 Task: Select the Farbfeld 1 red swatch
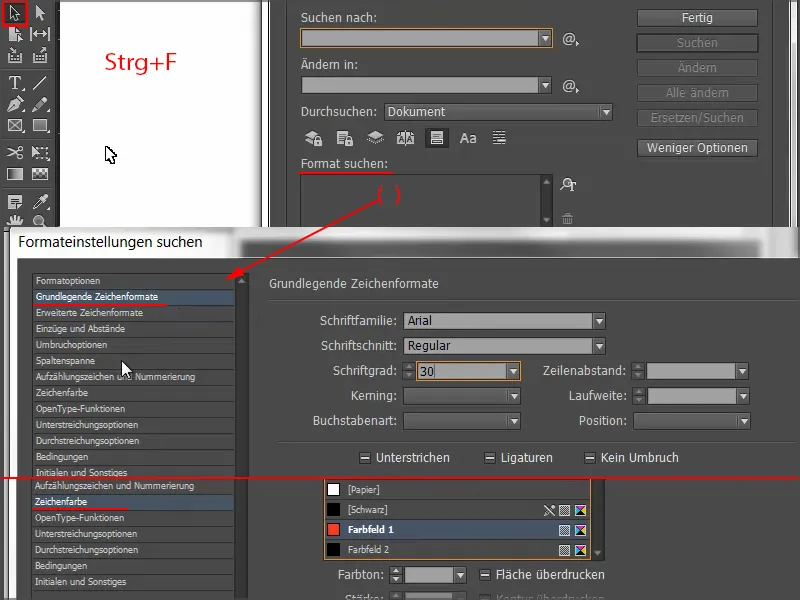[457, 530]
